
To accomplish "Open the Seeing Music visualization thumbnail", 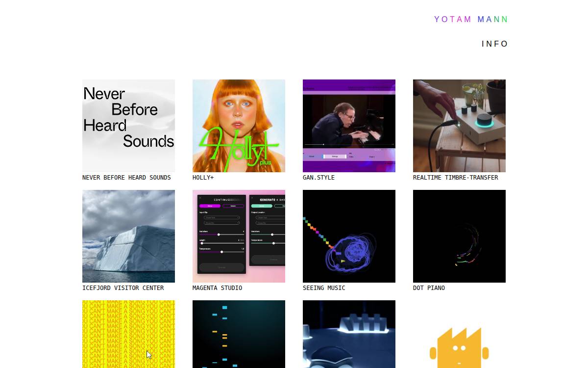I will coord(349,236).
